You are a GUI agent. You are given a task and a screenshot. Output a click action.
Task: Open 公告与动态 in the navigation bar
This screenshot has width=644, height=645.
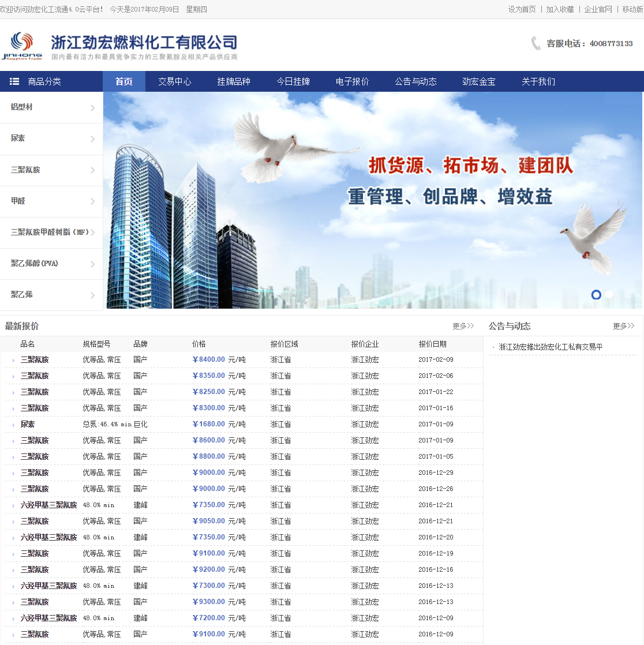[415, 81]
